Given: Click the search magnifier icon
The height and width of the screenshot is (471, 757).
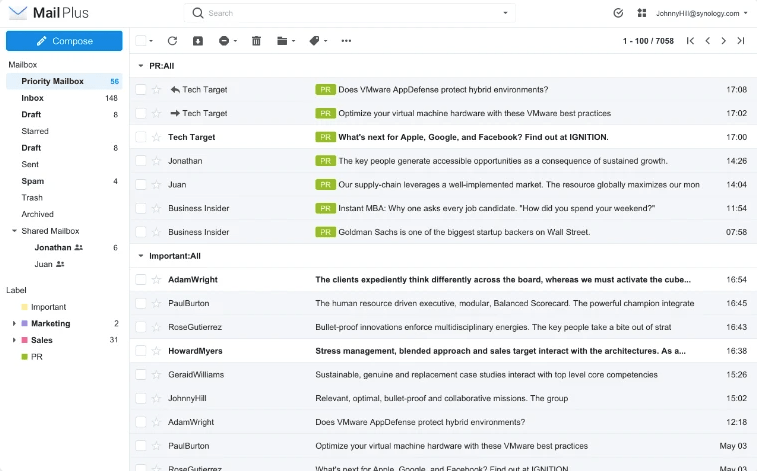Looking at the screenshot, I should coord(197,13).
